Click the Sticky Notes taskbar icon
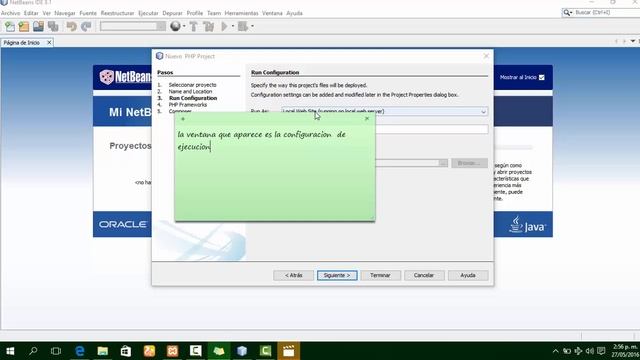Screen dimensions: 640x360 pyautogui.click(x=219, y=351)
